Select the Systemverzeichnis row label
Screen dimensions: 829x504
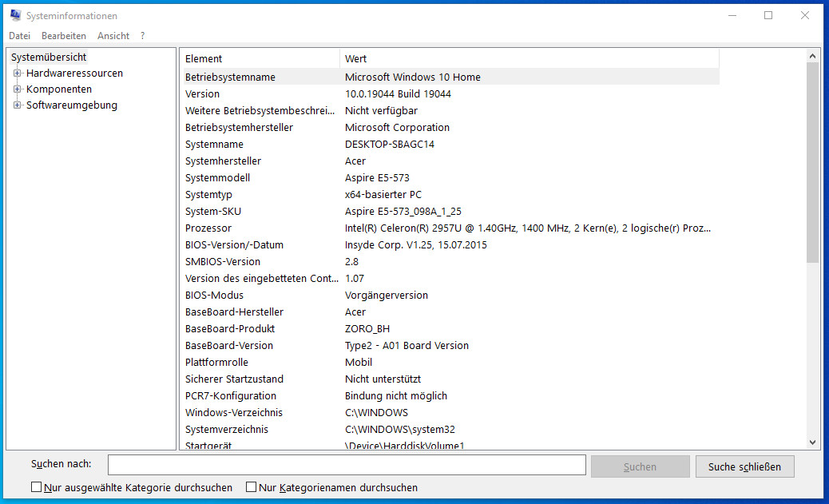pyautogui.click(x=226, y=430)
